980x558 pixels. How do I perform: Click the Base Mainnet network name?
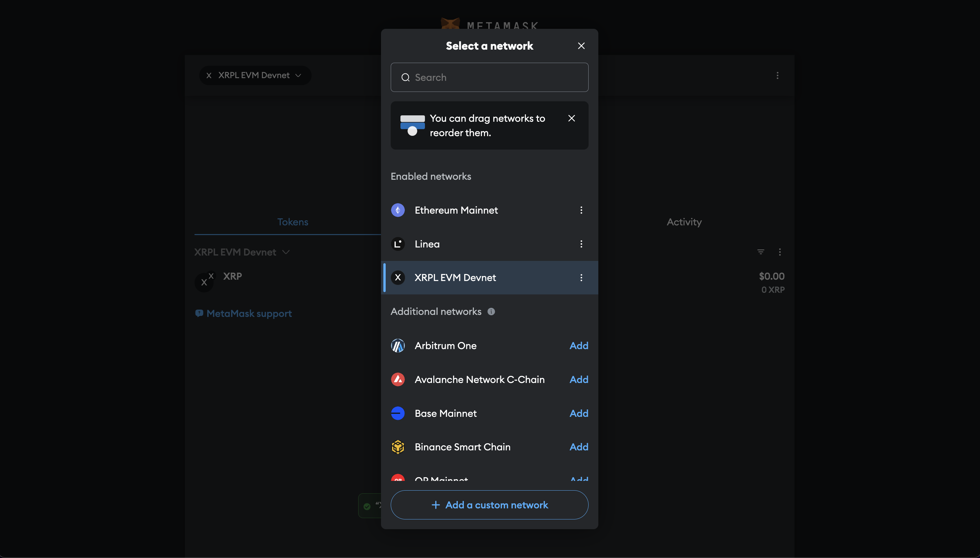pyautogui.click(x=445, y=413)
